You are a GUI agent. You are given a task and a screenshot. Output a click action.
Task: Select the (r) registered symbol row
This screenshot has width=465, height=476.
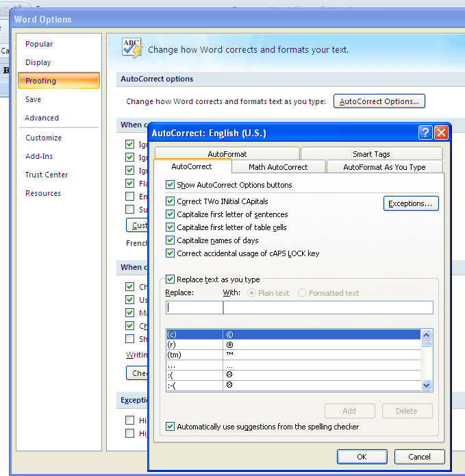[x=294, y=345]
